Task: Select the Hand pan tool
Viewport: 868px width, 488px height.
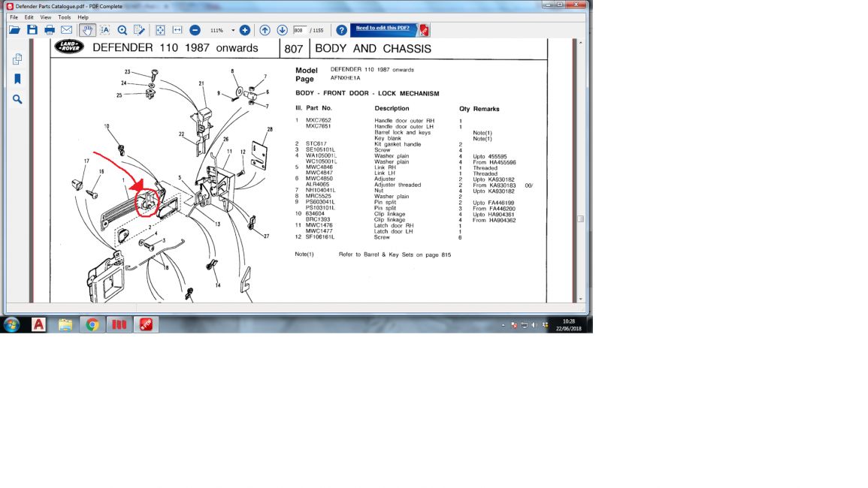Action: (x=87, y=30)
